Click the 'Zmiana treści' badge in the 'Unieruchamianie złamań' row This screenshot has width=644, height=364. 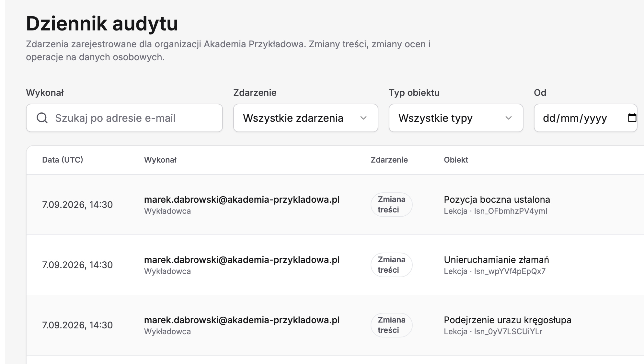click(391, 265)
